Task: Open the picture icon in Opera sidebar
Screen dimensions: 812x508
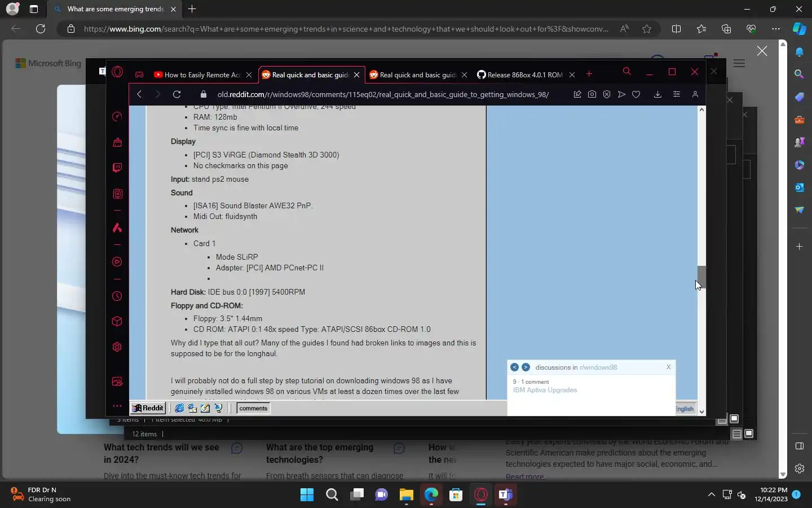Action: tap(117, 382)
